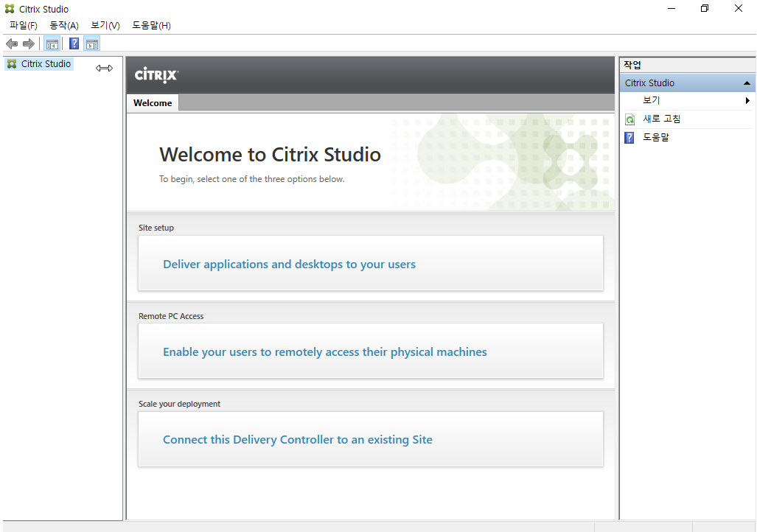Image resolution: width=757 pixels, height=532 pixels.
Task: Open the 파일(F) menu
Action: 23,25
